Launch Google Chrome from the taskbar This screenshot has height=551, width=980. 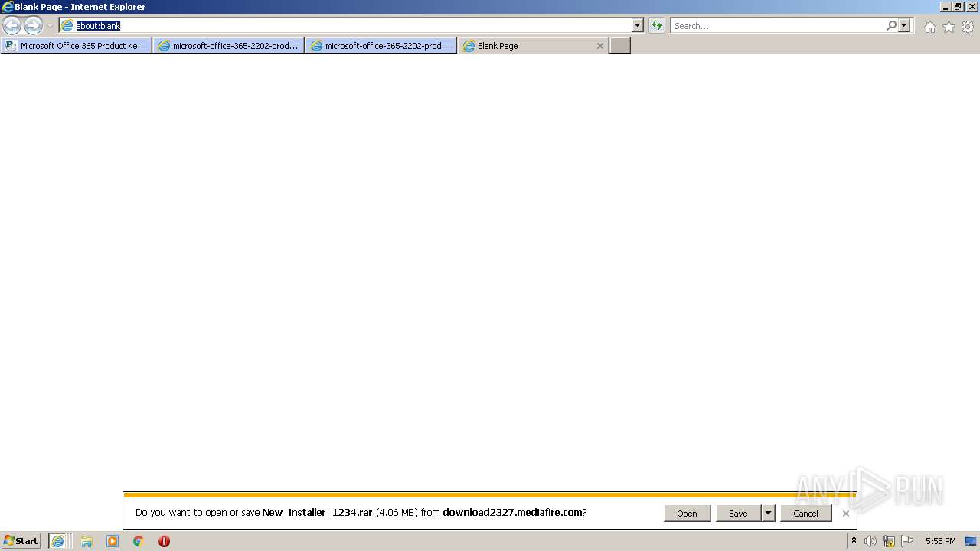(139, 541)
